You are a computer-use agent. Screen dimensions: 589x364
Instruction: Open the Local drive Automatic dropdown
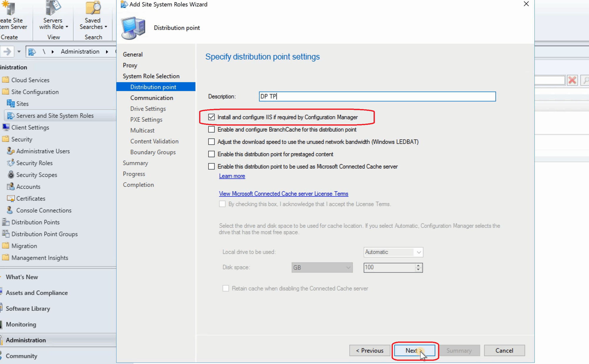point(418,252)
